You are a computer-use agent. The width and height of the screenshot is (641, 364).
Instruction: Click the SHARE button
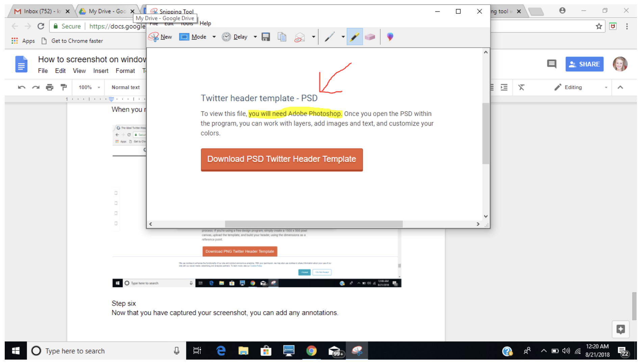584,64
